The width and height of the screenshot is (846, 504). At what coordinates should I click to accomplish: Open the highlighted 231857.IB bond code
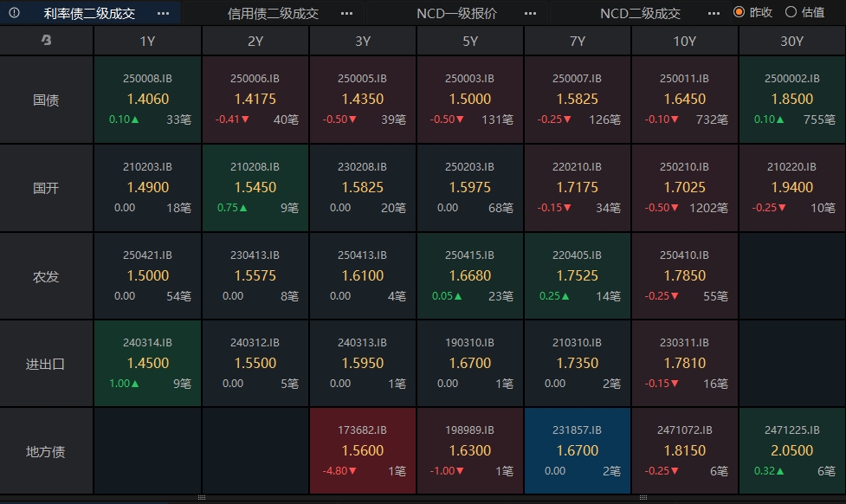pos(577,430)
